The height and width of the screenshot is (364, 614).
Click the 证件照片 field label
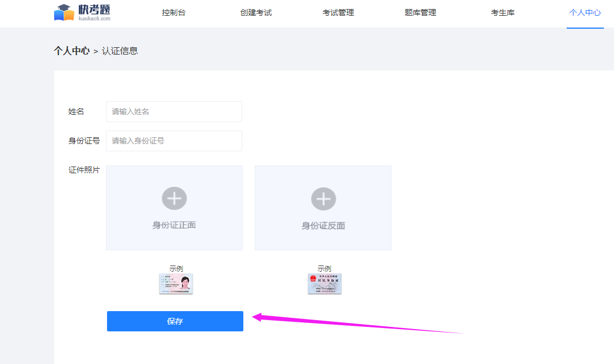point(84,170)
